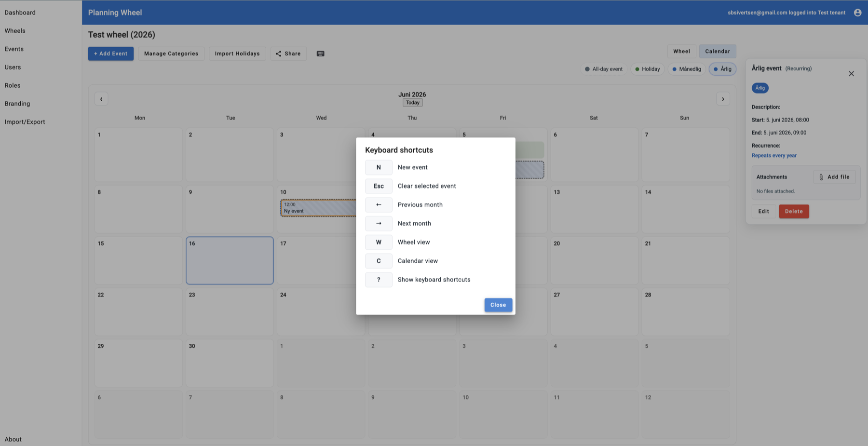The image size is (868, 446).
Task: Click the C shortcut key box
Action: pyautogui.click(x=379, y=261)
